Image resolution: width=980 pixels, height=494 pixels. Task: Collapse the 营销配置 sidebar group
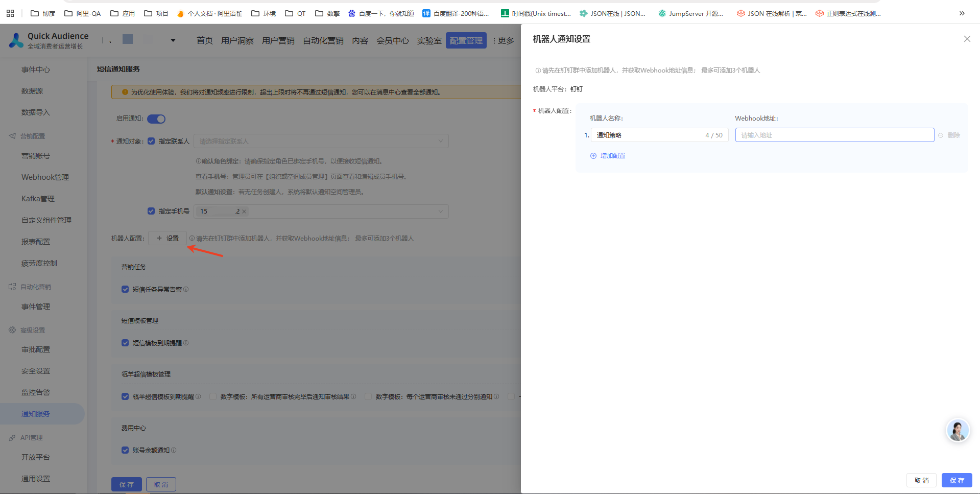(x=33, y=136)
